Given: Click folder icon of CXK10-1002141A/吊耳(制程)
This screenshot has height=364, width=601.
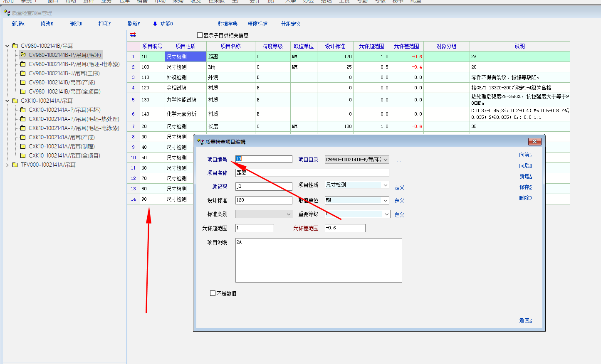Looking at the screenshot, I should 23,146.
